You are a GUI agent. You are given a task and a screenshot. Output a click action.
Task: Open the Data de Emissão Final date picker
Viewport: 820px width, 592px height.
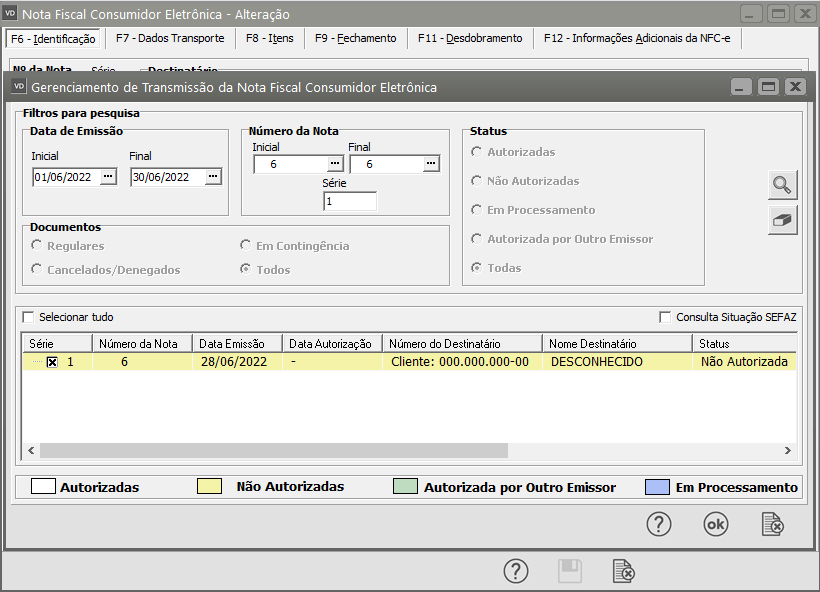point(213,177)
